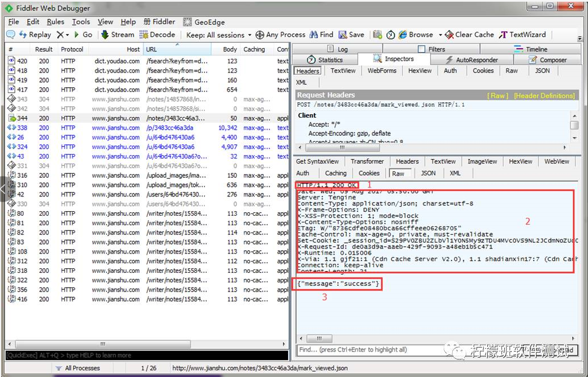
Task: Open the Rules menu
Action: (x=55, y=22)
